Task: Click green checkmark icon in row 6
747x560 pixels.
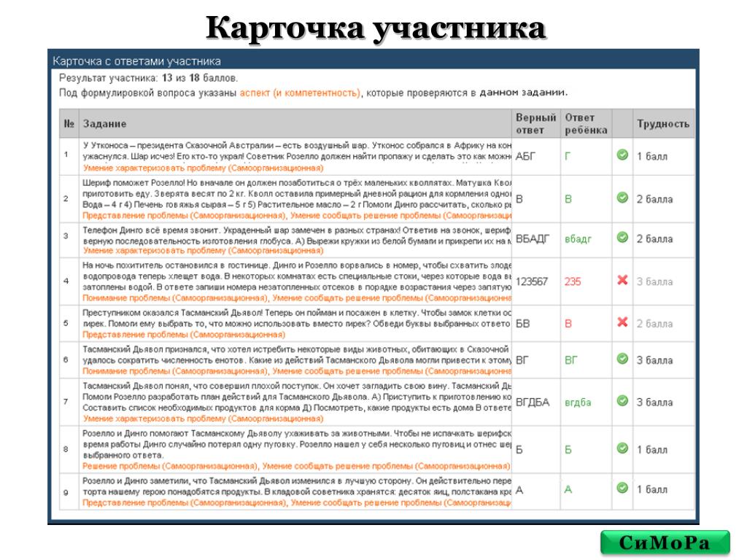Action: tap(622, 359)
